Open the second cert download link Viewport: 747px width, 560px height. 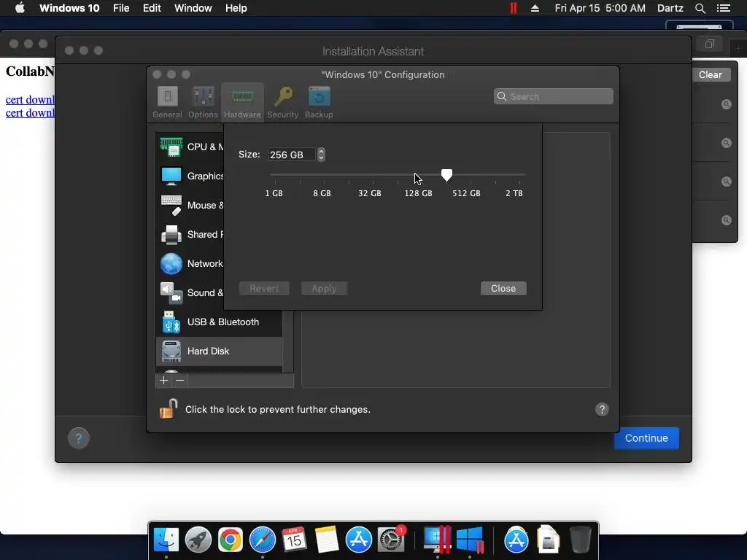30,113
